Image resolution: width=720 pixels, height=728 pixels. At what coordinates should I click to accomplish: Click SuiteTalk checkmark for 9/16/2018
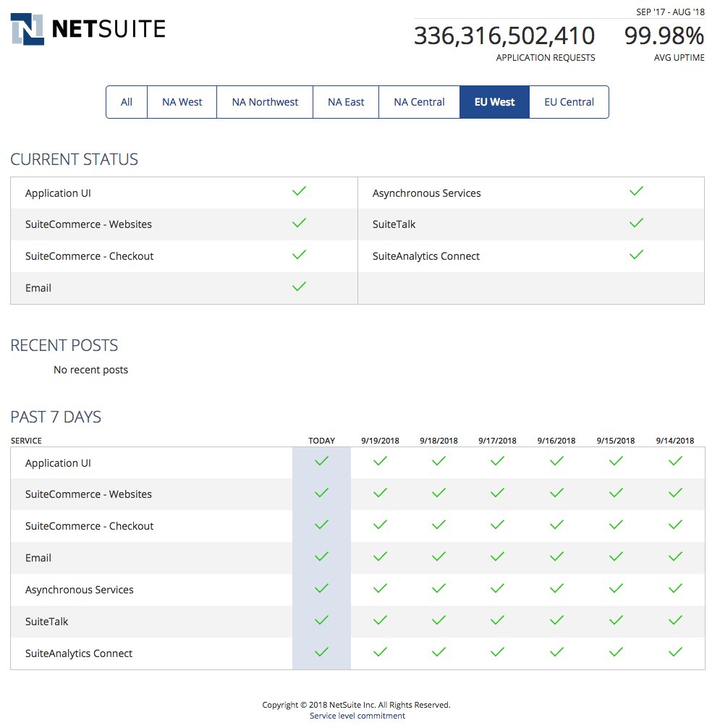click(556, 620)
